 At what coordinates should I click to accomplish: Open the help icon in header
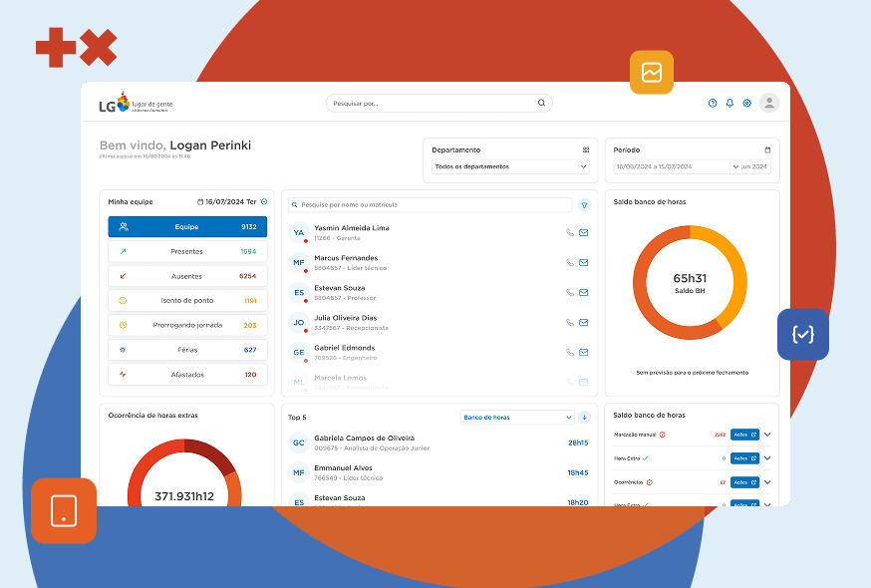(x=713, y=103)
